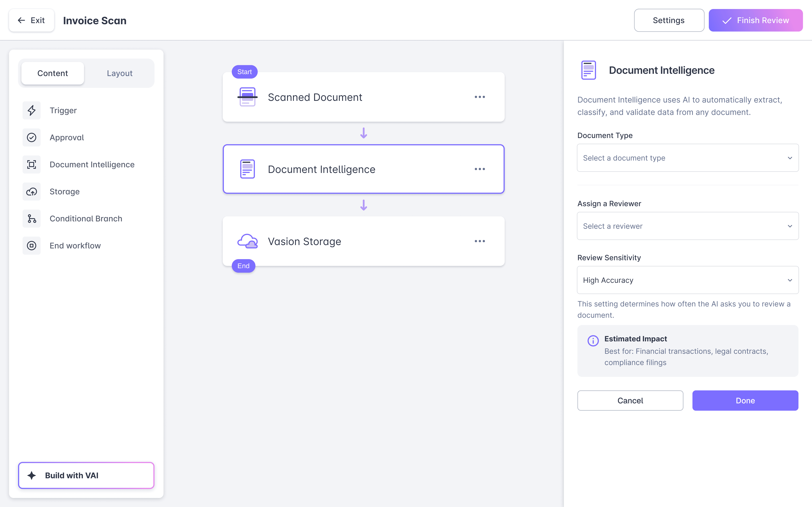
Task: Open options menu for Vasion Storage step
Action: point(479,241)
